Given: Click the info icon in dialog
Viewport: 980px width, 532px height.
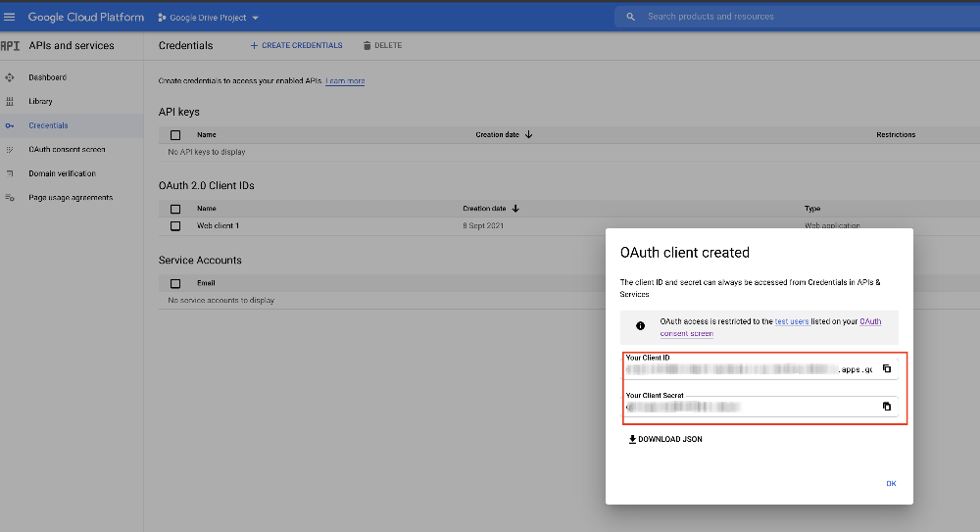Looking at the screenshot, I should coord(640,325).
